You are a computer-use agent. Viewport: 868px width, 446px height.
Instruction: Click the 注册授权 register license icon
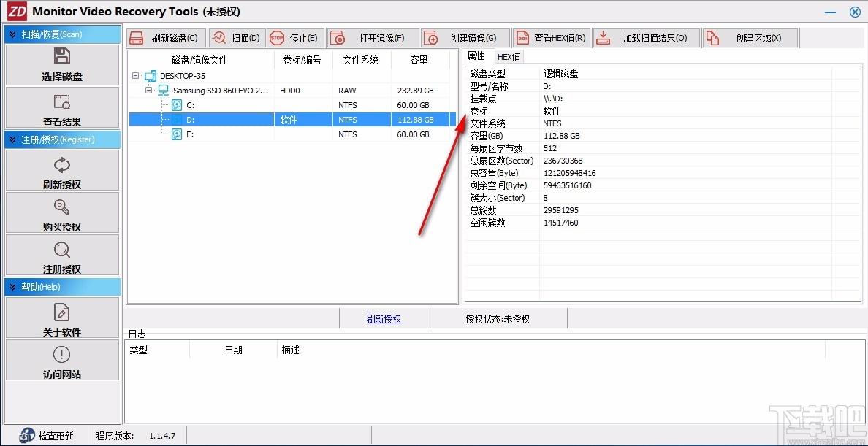[62, 250]
